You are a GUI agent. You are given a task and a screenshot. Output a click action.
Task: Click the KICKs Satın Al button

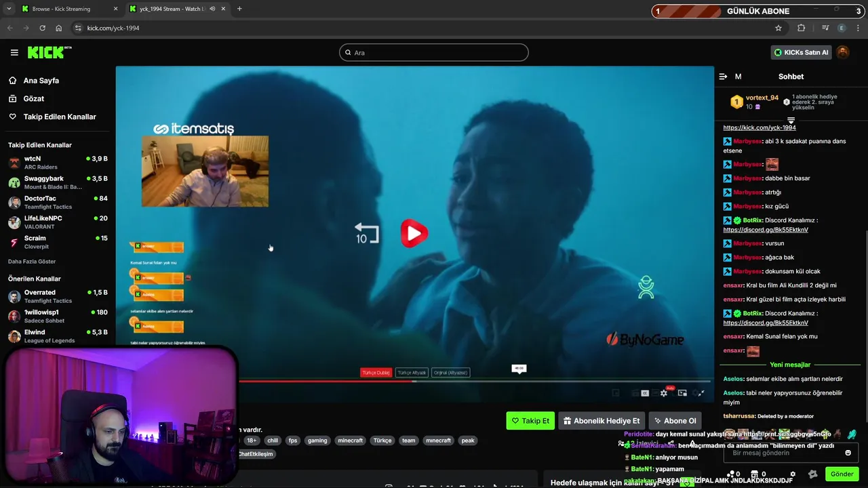(801, 52)
